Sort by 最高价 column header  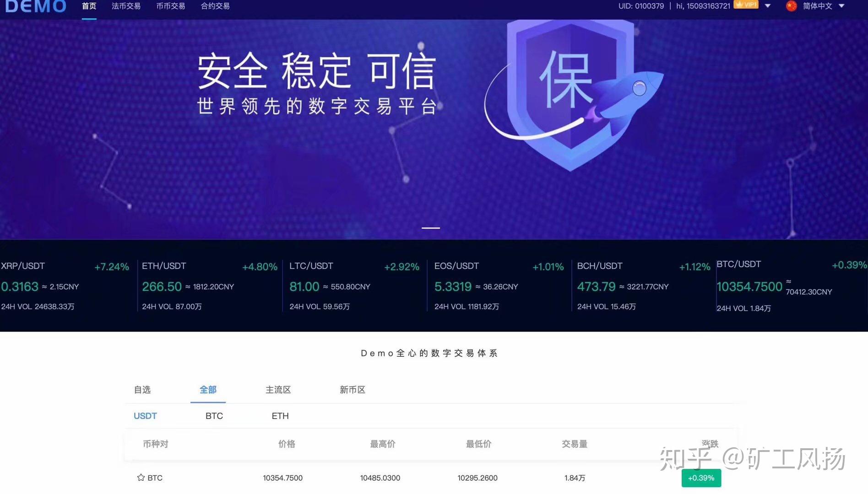(x=383, y=444)
